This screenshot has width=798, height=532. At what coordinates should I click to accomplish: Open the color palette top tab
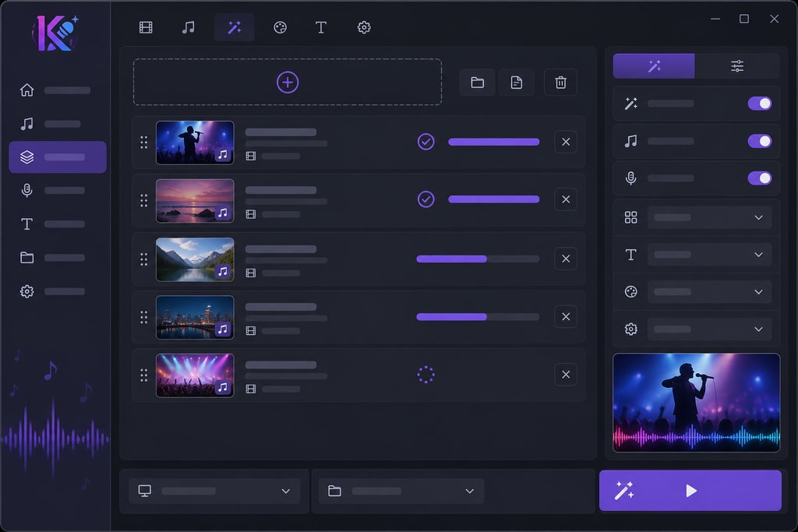280,27
